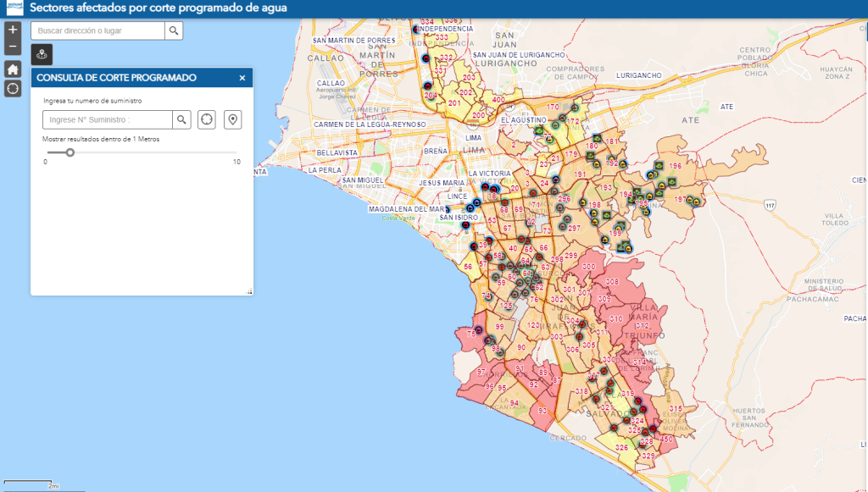Focus the 'Ingrese N° Suministro' input box

coord(108,119)
